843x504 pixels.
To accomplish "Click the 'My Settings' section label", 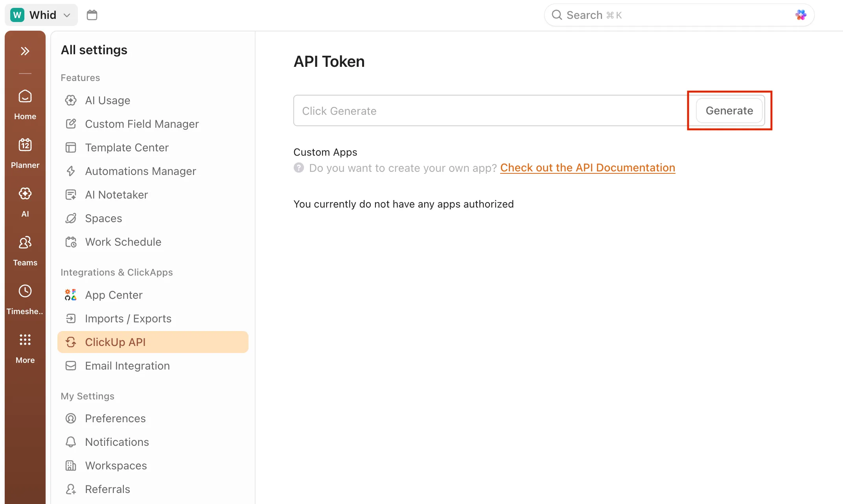I will click(88, 396).
